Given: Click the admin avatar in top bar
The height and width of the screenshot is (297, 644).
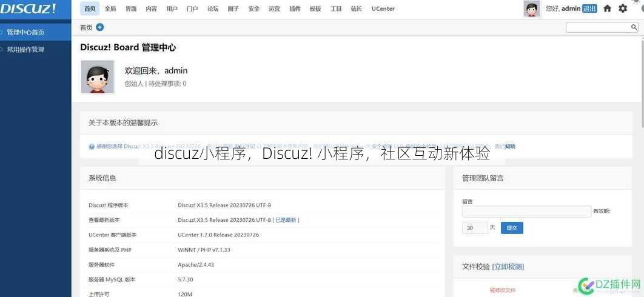Looking at the screenshot, I should tap(532, 8).
